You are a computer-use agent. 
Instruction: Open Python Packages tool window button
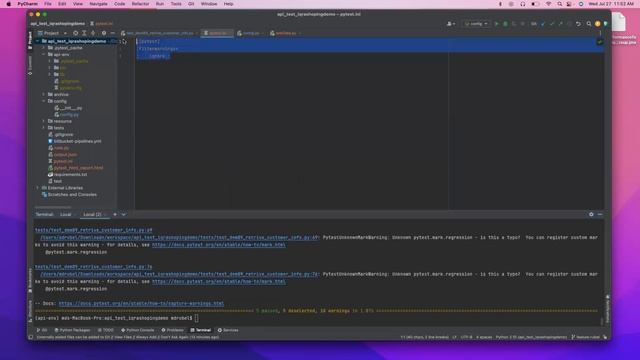point(72,330)
